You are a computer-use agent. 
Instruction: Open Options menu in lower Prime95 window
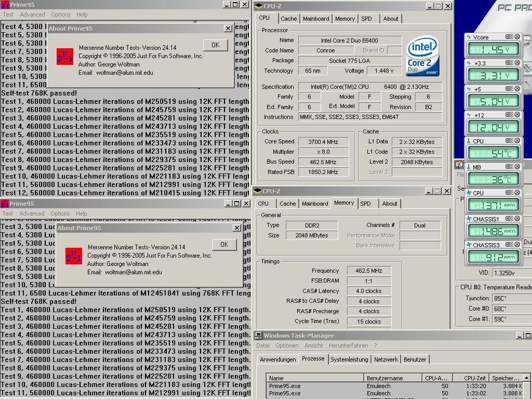point(60,213)
